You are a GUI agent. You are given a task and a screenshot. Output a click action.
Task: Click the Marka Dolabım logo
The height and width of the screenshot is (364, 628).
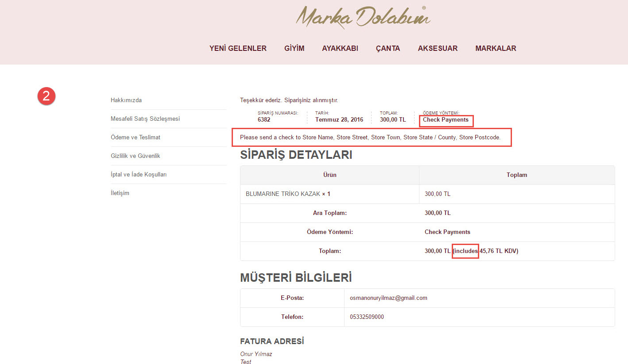pyautogui.click(x=363, y=17)
